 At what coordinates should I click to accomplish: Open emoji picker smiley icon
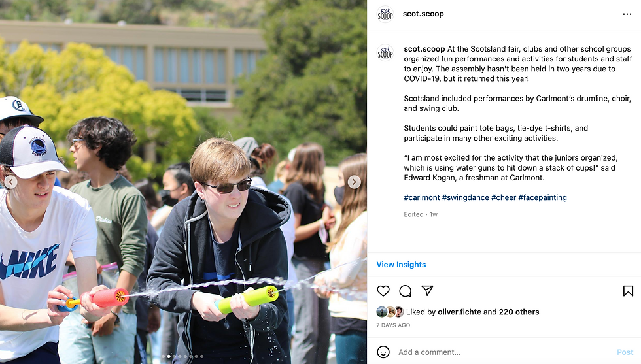[x=383, y=352]
